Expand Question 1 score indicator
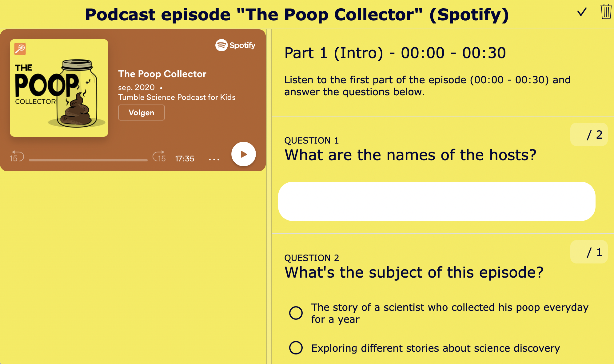Screen dimensions: 614x364 [588, 134]
